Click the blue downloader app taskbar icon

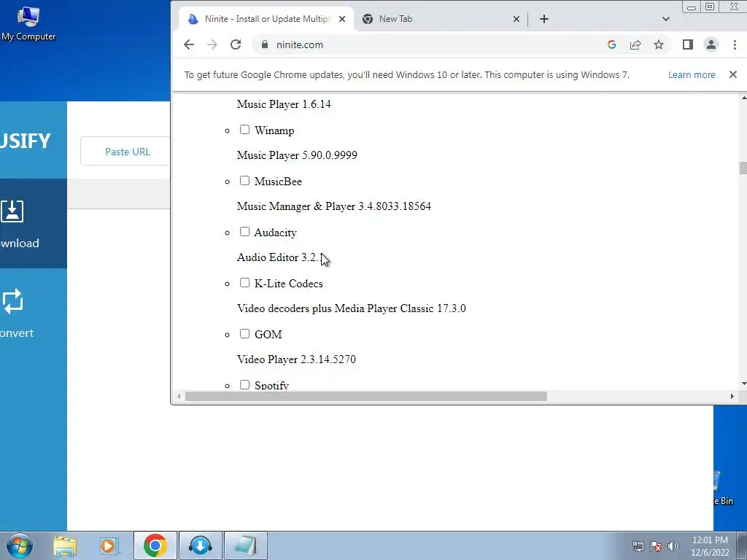pyautogui.click(x=200, y=545)
